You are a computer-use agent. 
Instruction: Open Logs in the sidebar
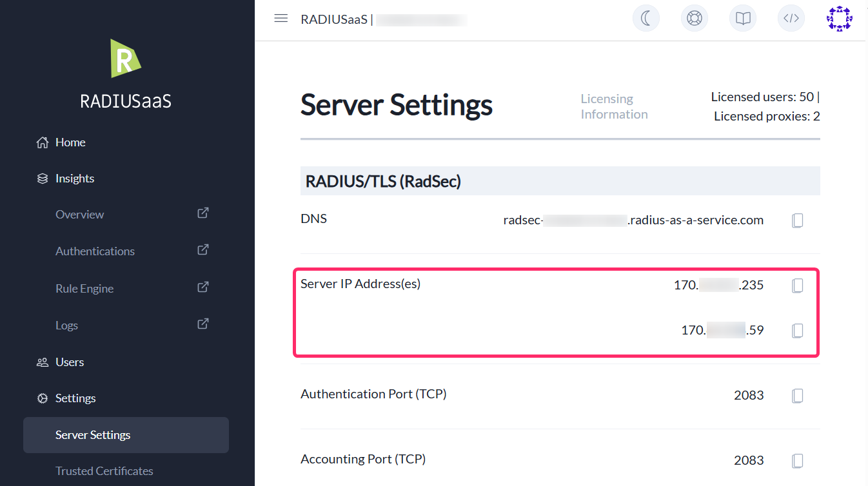[x=66, y=326]
